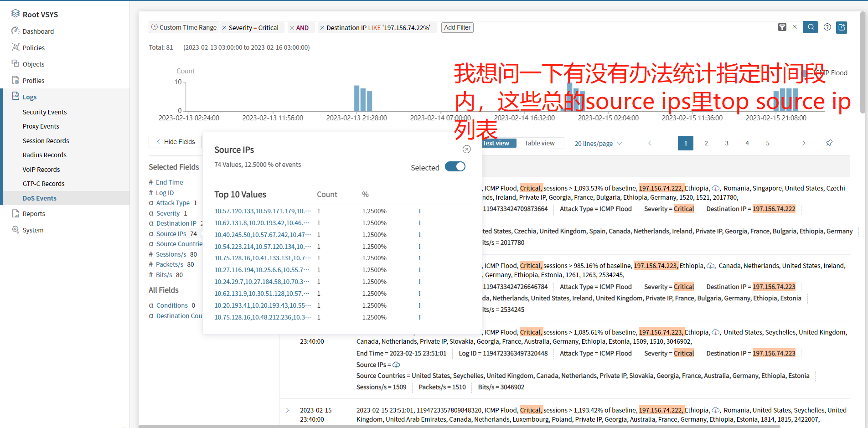Open Custom Time Range selector
Viewport: 868px width, 428px height.
(184, 27)
